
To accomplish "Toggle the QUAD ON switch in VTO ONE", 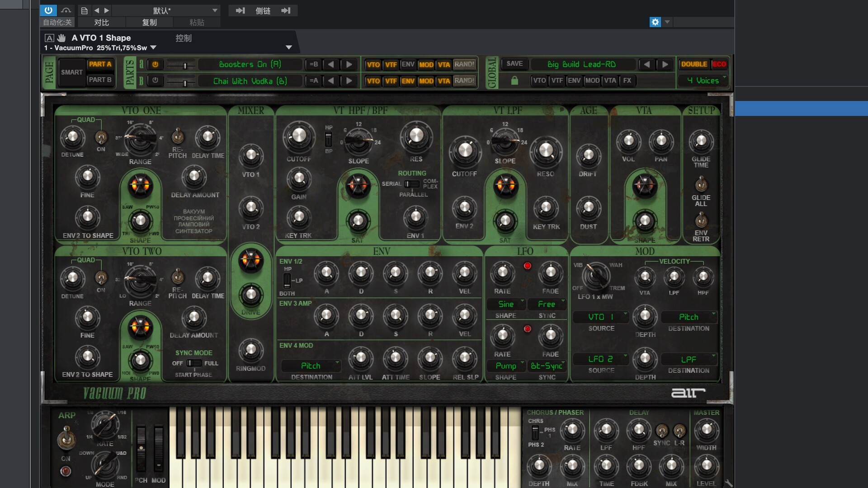I will (x=100, y=138).
